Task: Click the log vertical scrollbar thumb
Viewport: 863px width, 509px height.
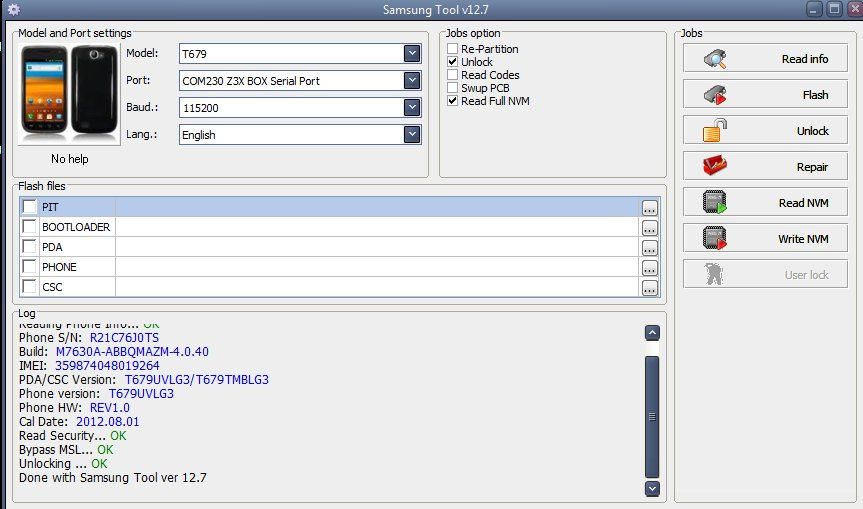Action: (x=652, y=417)
